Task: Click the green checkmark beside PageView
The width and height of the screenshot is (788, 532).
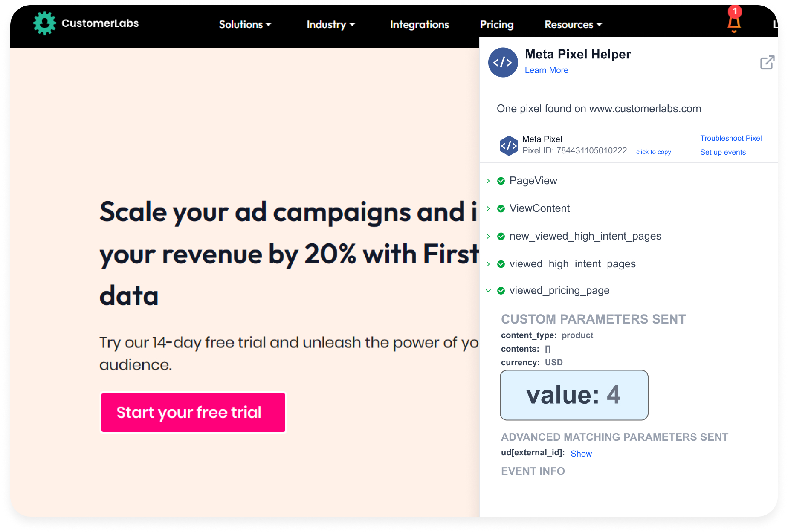Action: click(500, 181)
